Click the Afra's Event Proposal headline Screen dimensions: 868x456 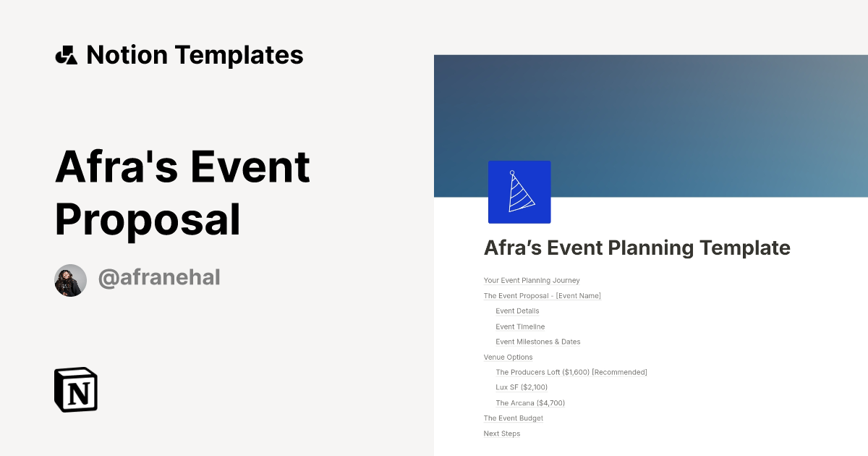pyautogui.click(x=182, y=193)
